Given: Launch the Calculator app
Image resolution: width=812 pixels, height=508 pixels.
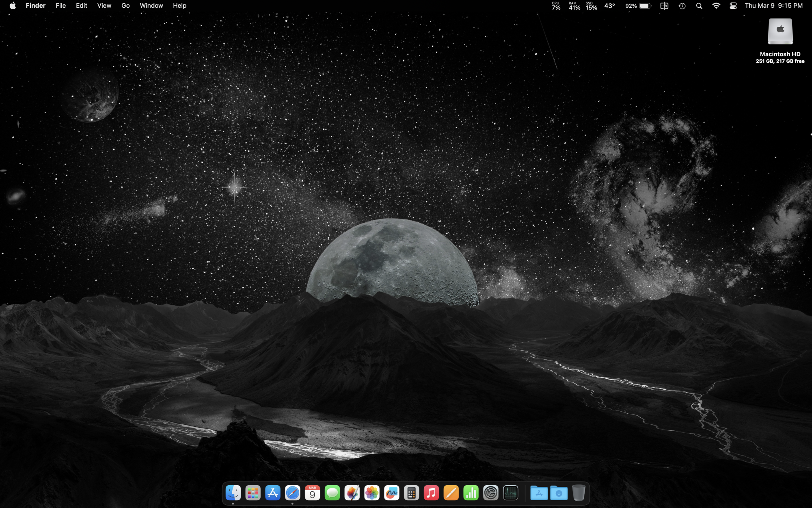Looking at the screenshot, I should 411,493.
